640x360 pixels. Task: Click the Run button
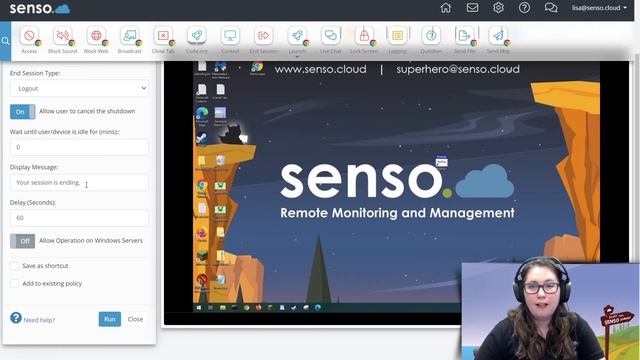[109, 319]
